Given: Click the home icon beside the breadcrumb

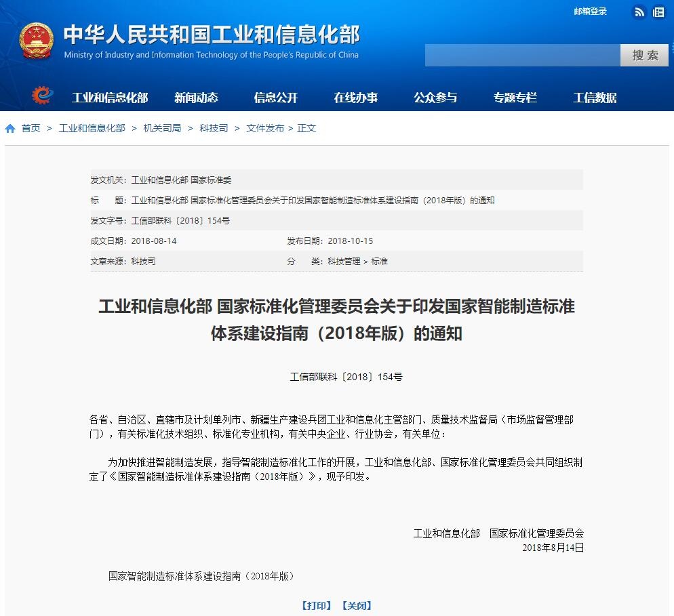Looking at the screenshot, I should point(9,127).
